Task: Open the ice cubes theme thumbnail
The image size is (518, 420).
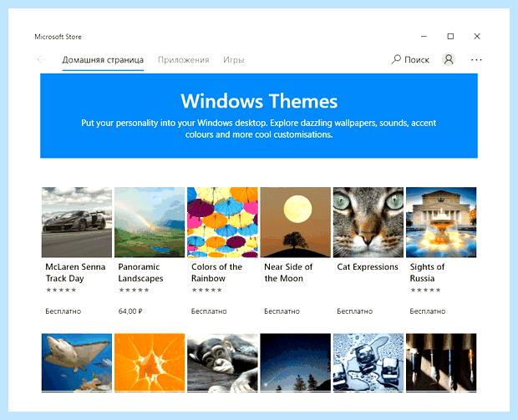Action: [x=368, y=362]
